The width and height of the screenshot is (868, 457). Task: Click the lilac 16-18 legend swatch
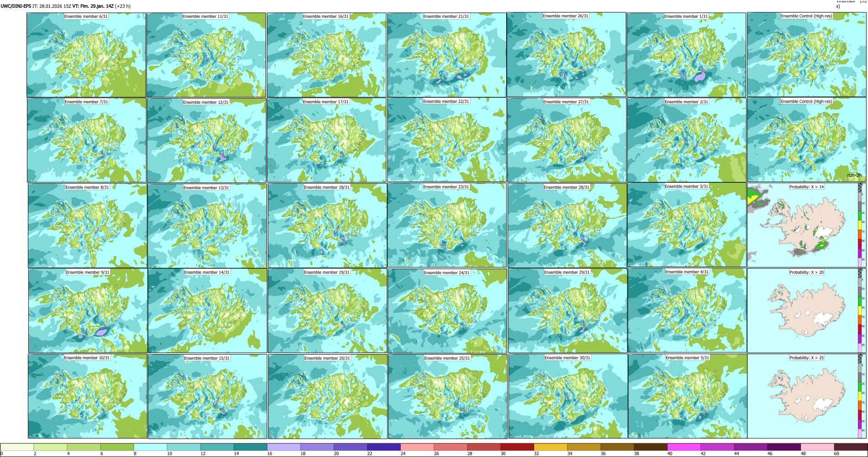[x=284, y=447]
